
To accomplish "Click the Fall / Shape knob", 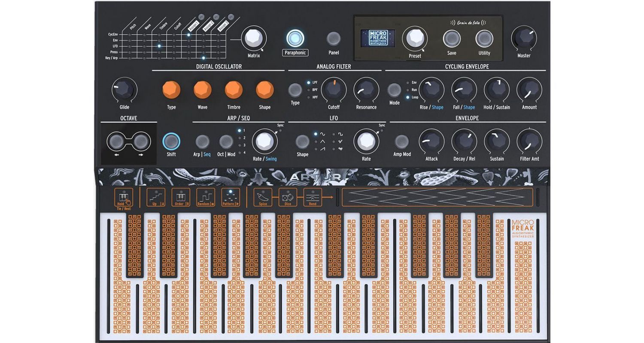I will point(464,90).
